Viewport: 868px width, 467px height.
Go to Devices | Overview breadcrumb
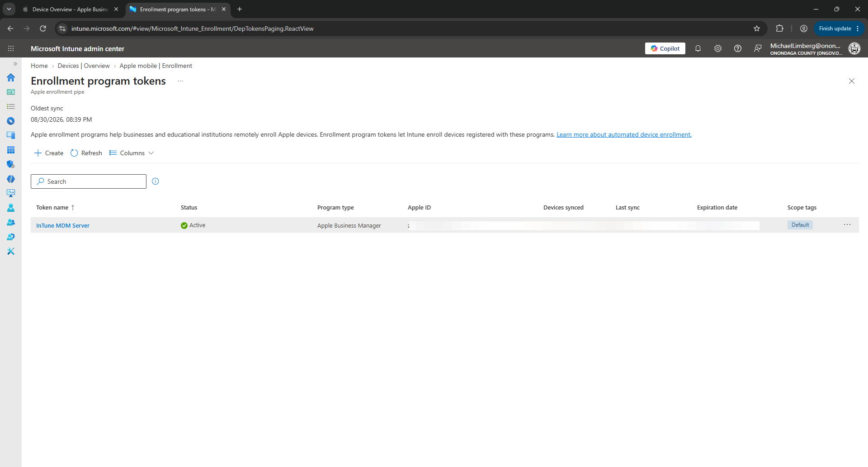[84, 66]
